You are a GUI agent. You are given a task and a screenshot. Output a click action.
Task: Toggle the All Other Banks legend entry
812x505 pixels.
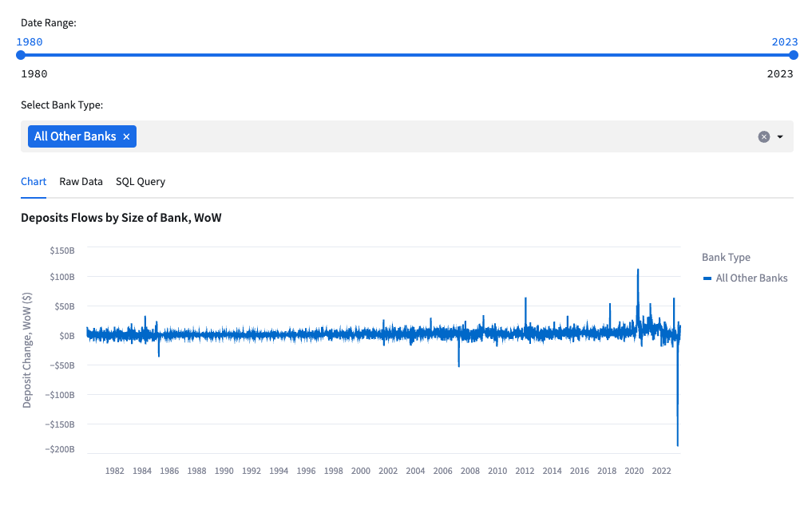pyautogui.click(x=746, y=278)
